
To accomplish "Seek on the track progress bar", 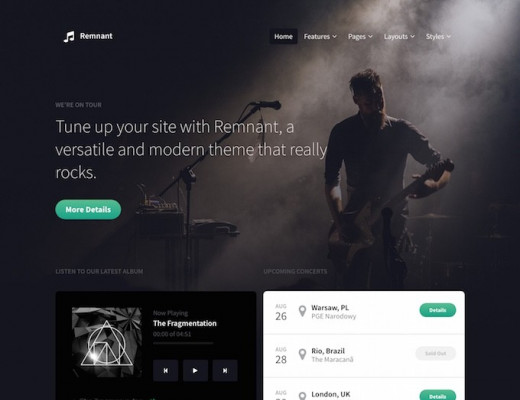I will point(183,343).
